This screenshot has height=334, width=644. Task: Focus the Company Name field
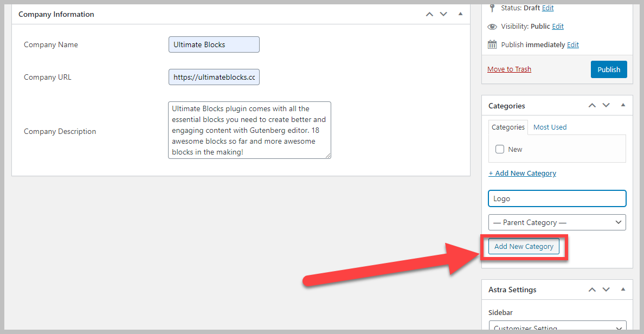coord(214,44)
